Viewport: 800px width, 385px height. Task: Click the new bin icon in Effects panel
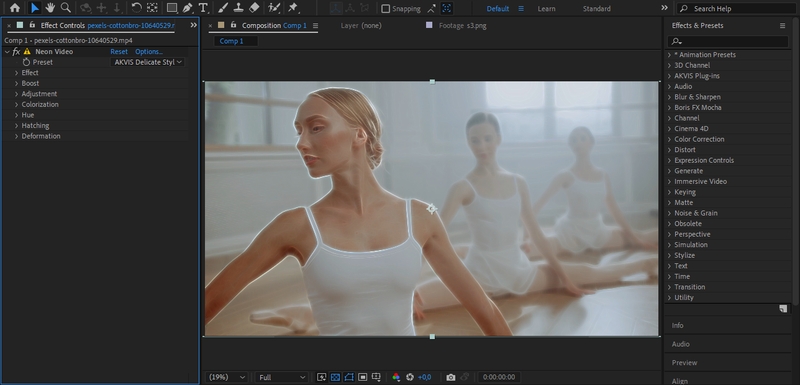[783, 309]
